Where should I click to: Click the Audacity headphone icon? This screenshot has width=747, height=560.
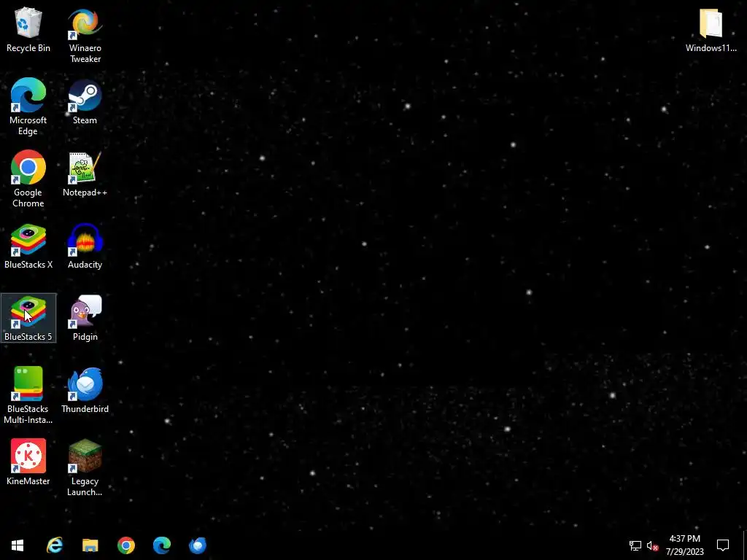(x=85, y=239)
